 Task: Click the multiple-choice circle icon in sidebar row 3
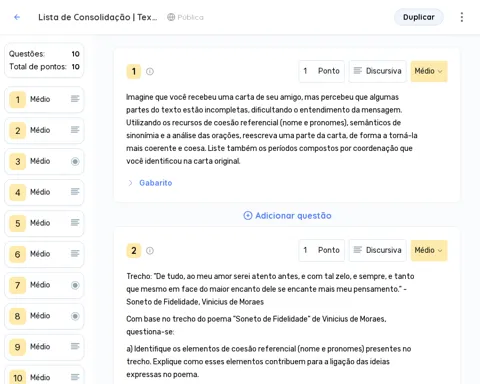click(75, 161)
